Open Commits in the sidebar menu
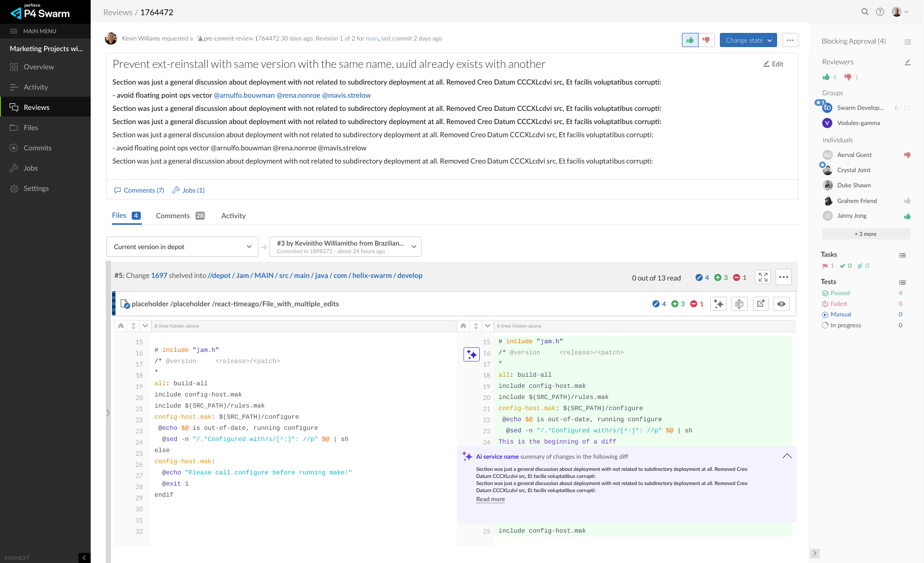 37,148
